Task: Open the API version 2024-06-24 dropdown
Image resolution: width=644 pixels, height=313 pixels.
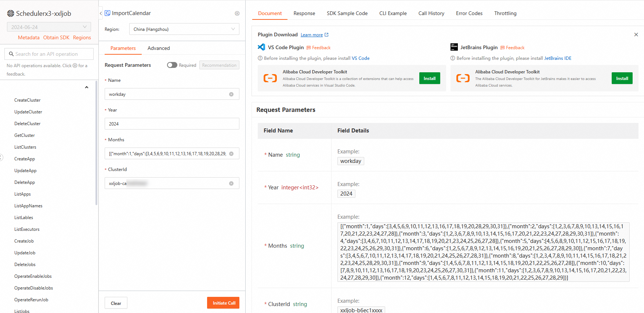Action: pos(49,27)
